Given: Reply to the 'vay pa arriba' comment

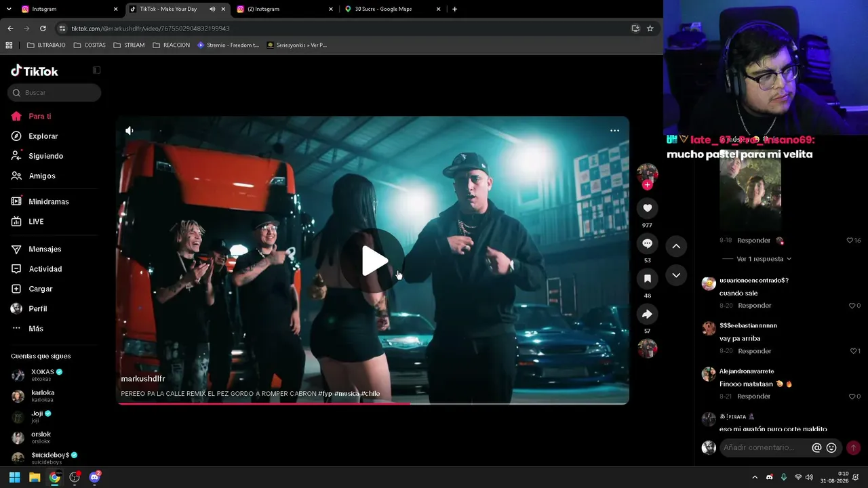Looking at the screenshot, I should 755,351.
